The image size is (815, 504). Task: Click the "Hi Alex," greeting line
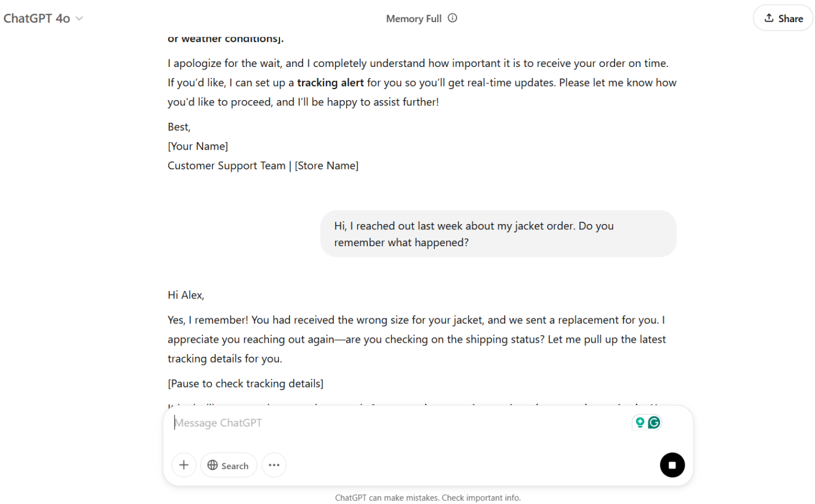(x=186, y=295)
